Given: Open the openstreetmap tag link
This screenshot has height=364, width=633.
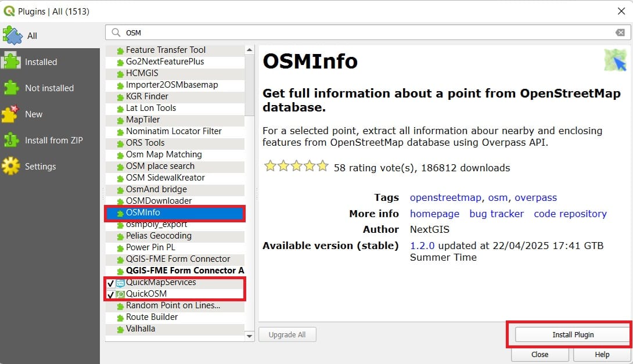Looking at the screenshot, I should coord(445,198).
